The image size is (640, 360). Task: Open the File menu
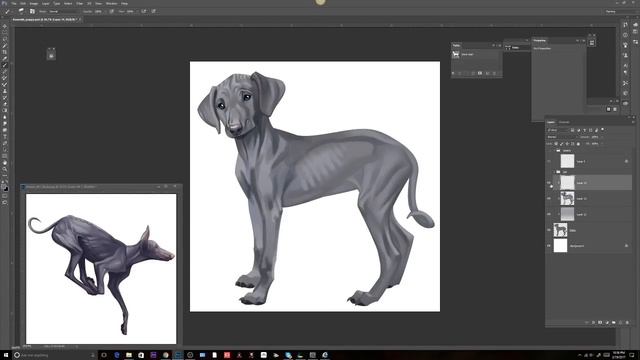(13, 3)
